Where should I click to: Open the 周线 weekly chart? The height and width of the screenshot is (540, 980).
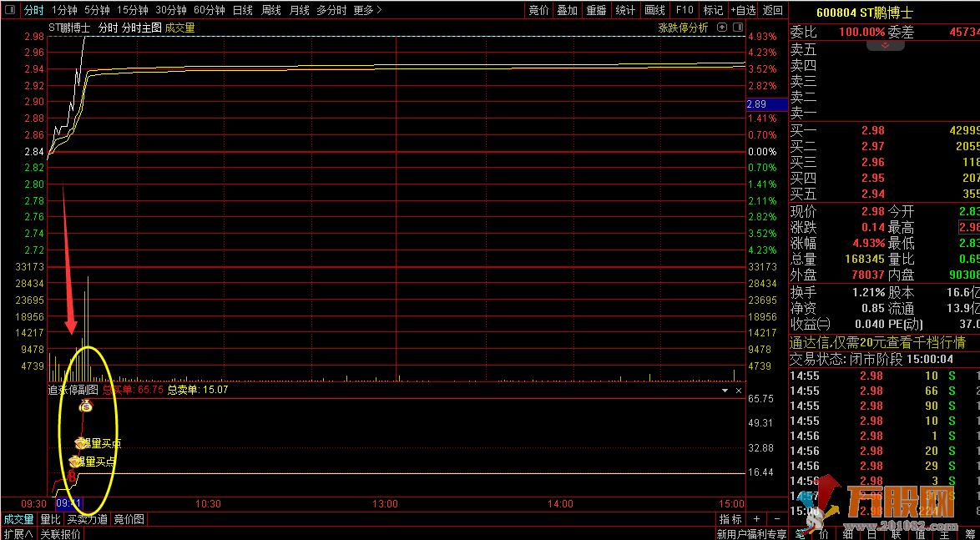(271, 10)
